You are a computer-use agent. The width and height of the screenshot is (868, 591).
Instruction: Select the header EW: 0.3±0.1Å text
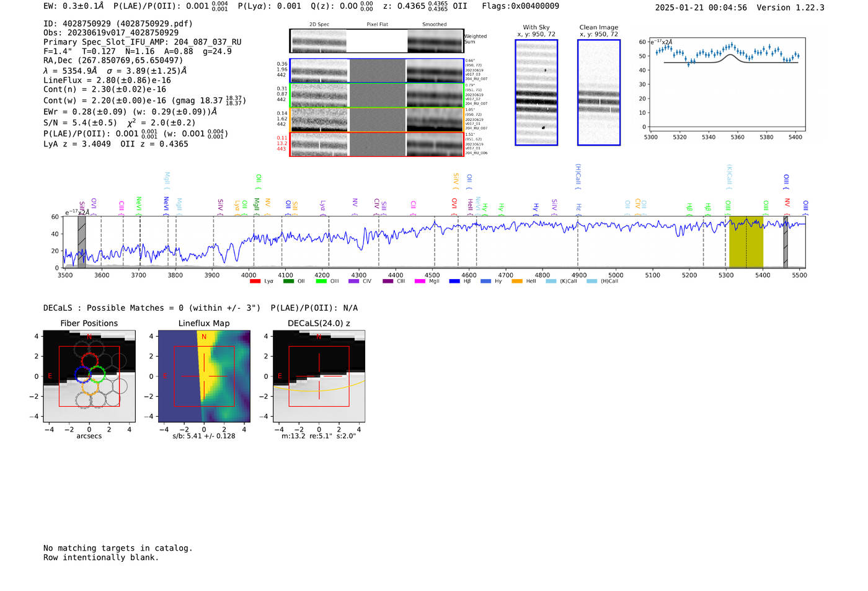point(74,6)
